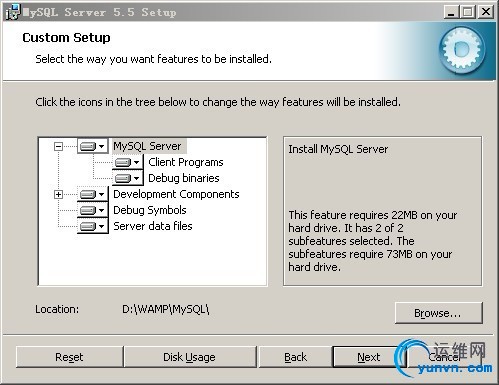Proceed with the Next button

tap(369, 357)
